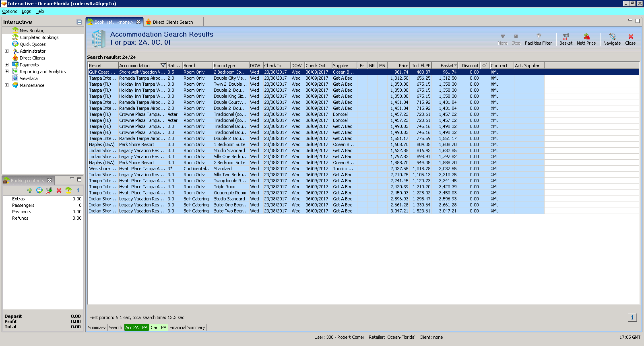
Task: Minimize the search results editor area
Action: tap(630, 20)
